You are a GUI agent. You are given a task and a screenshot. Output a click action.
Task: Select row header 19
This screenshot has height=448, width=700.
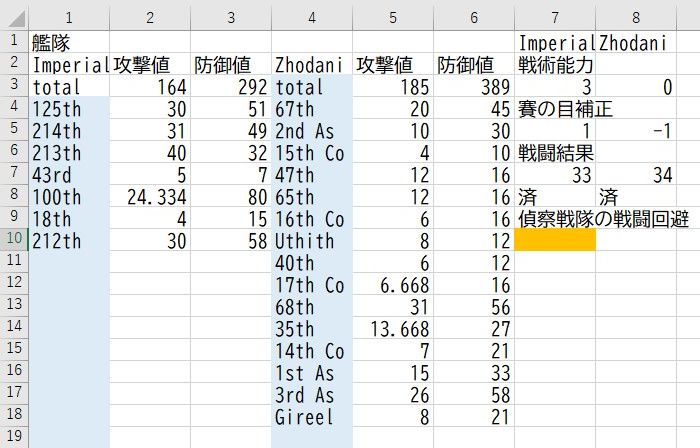point(14,437)
